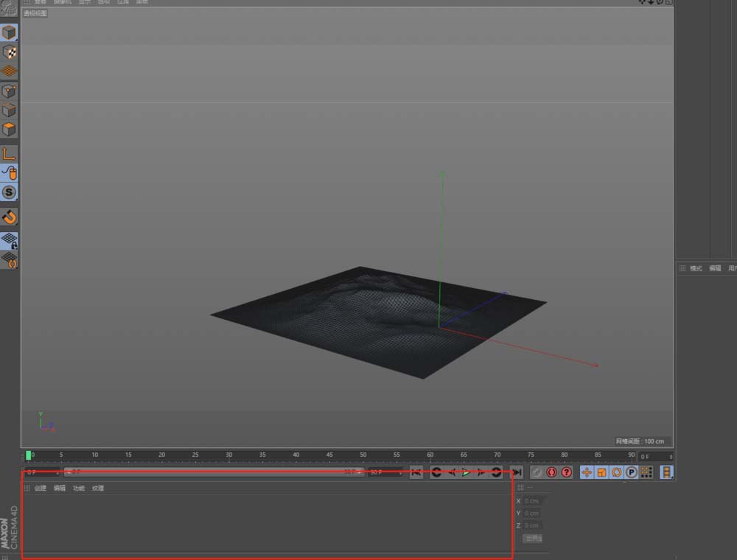Click the 网格间距 : 100 cm text
Screen dimensions: 737x560
[x=640, y=441]
